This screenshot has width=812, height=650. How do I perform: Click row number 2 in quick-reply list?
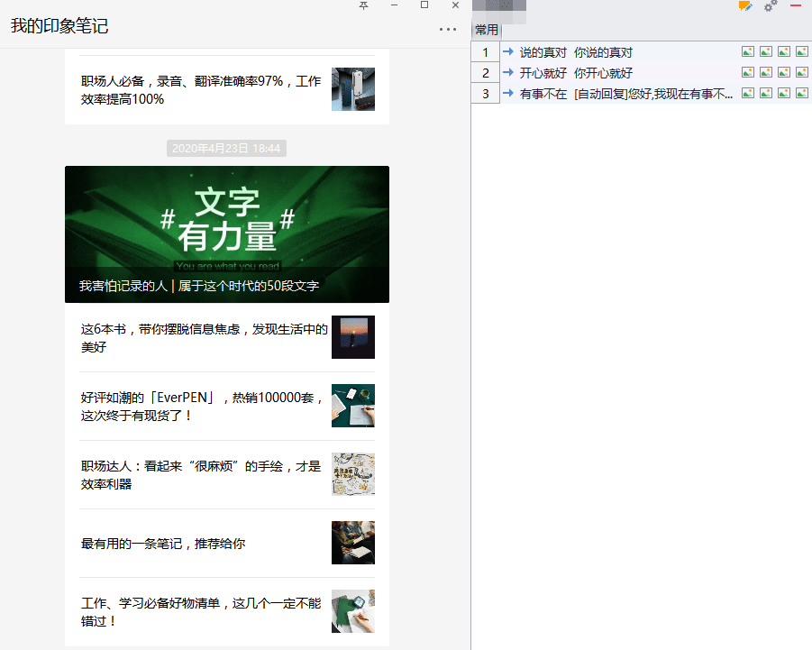point(485,72)
